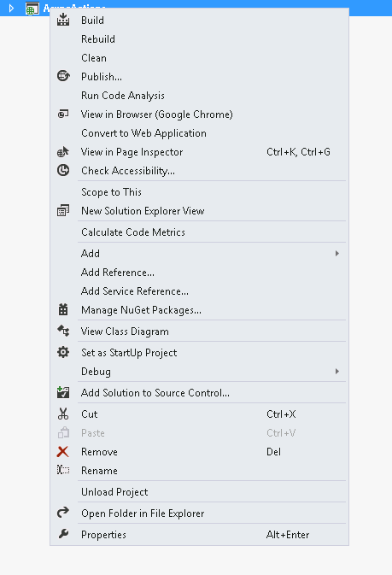Click the scissors Cut icon
392x575 pixels.
(63, 414)
